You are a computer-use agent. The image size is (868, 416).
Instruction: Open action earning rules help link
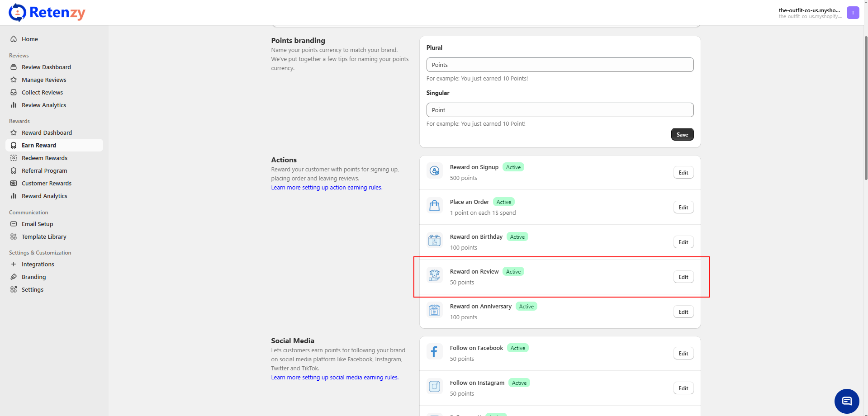tap(327, 188)
